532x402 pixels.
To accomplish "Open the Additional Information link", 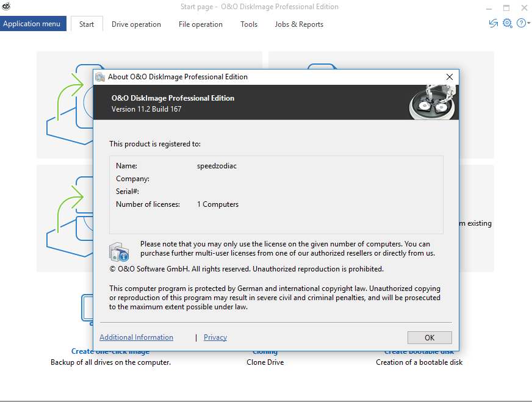I will (x=136, y=337).
